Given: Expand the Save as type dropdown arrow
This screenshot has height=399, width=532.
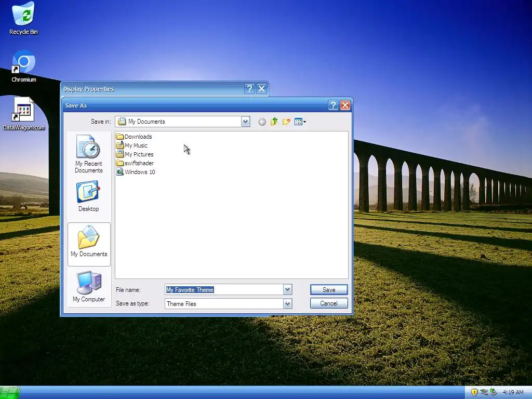Looking at the screenshot, I should coord(287,303).
